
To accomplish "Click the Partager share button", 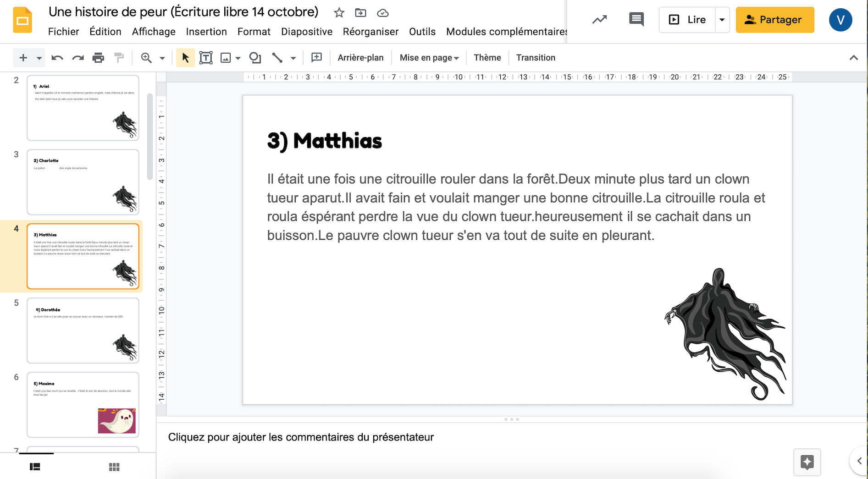I will [x=775, y=20].
